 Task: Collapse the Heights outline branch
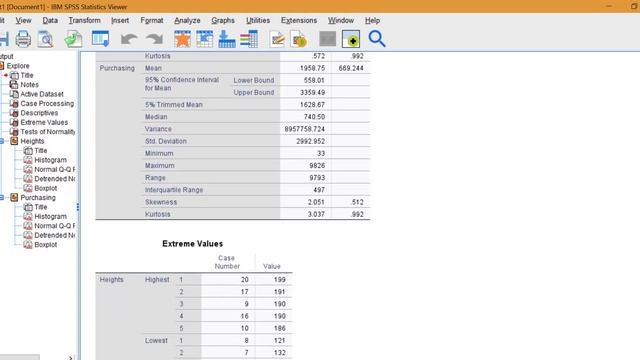2,141
